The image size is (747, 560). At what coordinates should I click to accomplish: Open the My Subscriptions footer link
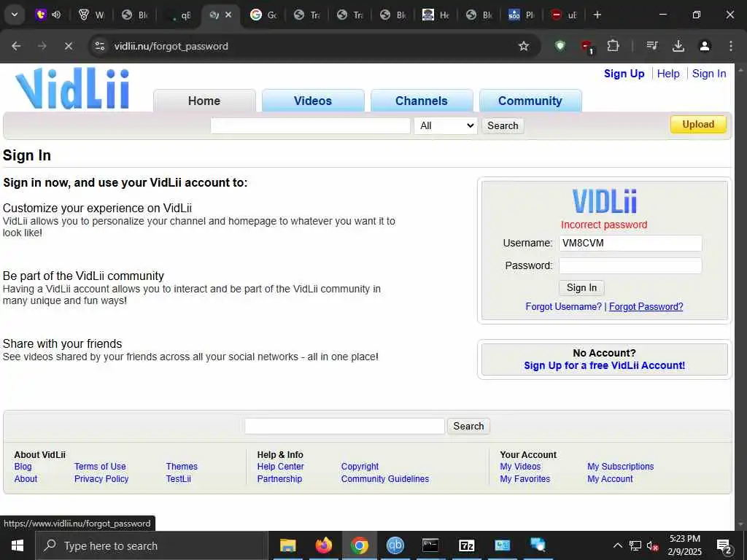click(620, 467)
